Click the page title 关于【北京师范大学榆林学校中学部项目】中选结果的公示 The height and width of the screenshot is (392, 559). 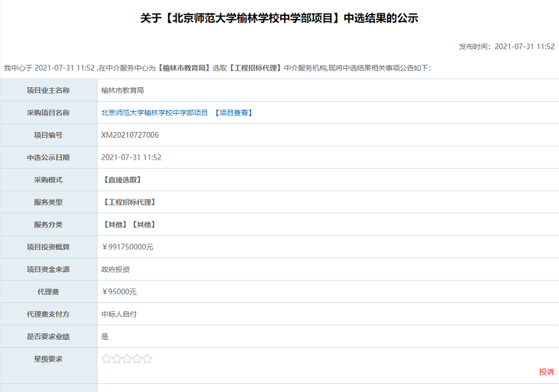click(279, 18)
